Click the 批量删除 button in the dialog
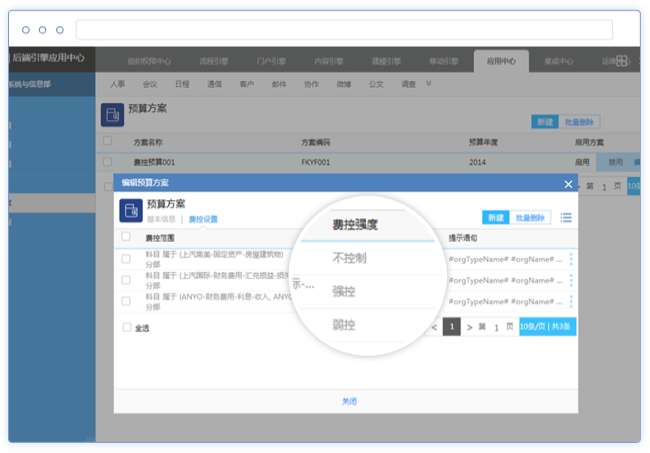 pos(530,217)
